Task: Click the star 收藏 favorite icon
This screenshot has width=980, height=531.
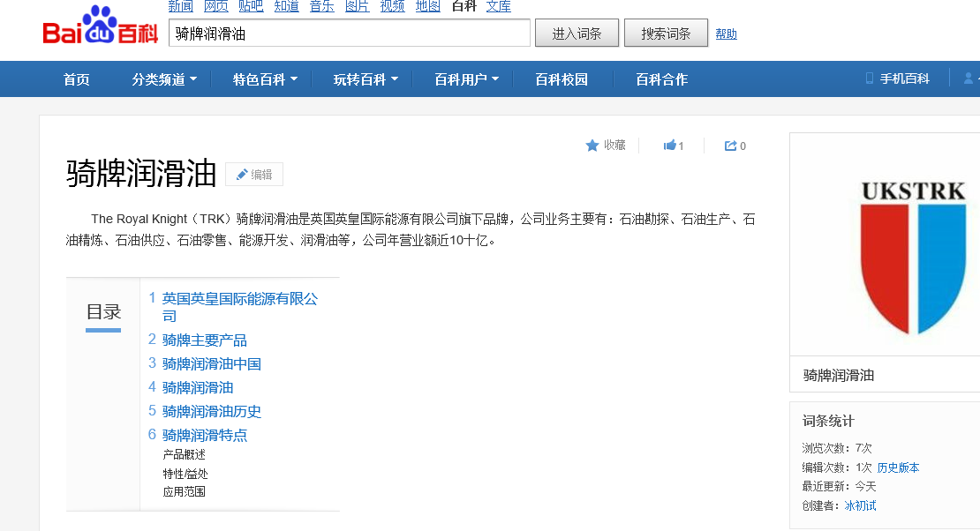Action: (592, 146)
